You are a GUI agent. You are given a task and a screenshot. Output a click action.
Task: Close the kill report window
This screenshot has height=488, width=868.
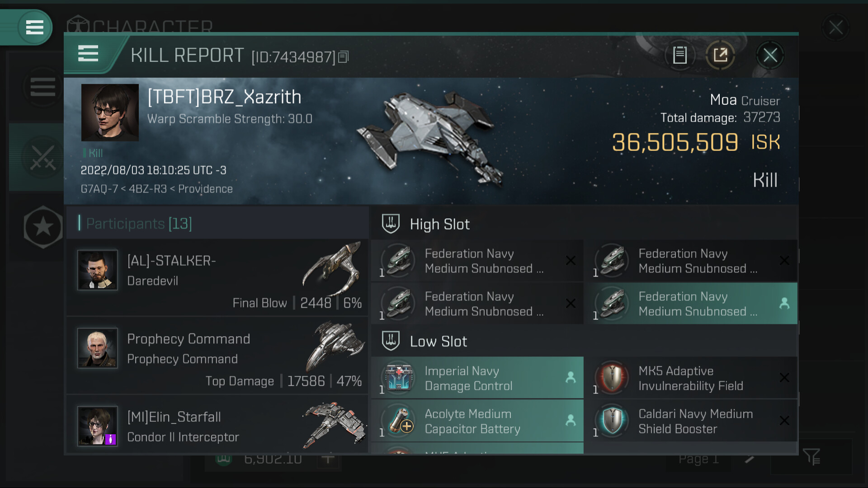tap(770, 56)
